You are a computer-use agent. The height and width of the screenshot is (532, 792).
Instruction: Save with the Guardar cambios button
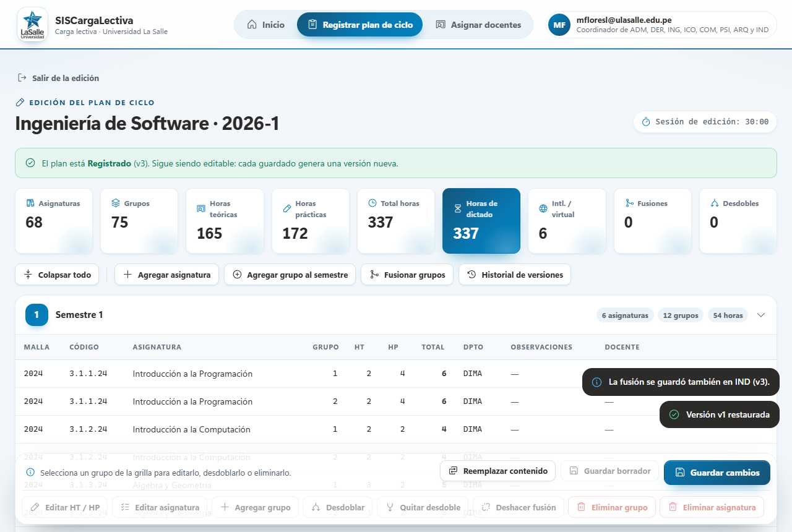tap(717, 473)
